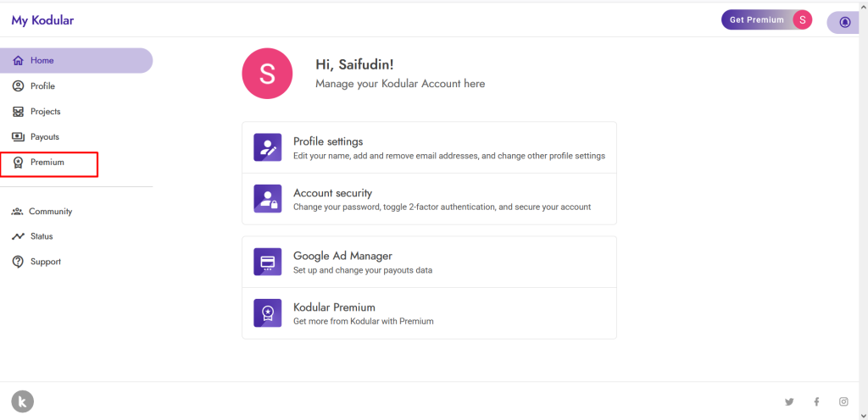This screenshot has width=868, height=420.
Task: Open the Google Ad Manager heading
Action: pyautogui.click(x=342, y=256)
